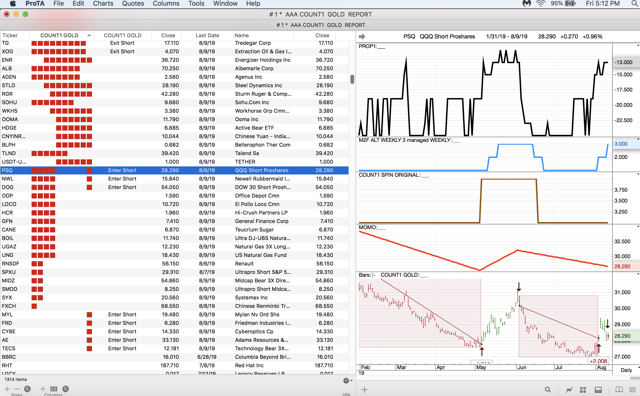640x396 pixels.
Task: Click the 1314 items status text
Action: 16,379
